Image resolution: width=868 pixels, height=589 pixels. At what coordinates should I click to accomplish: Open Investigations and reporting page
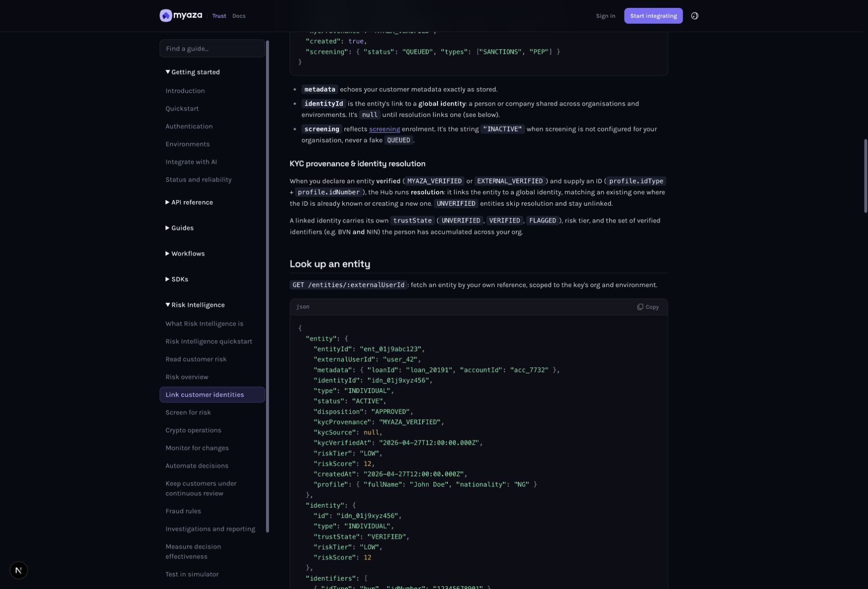pos(211,529)
